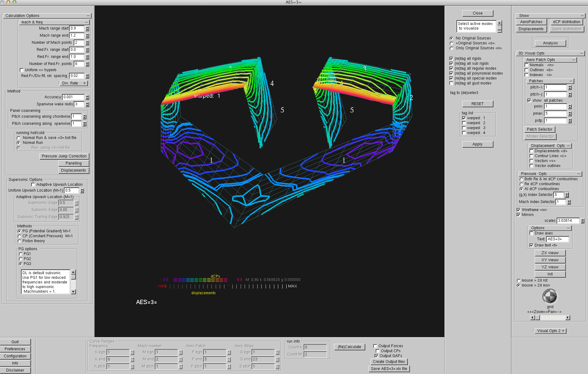Collapse the Displacement Opts rollout
The height and width of the screenshot is (374, 588).
tap(569, 146)
